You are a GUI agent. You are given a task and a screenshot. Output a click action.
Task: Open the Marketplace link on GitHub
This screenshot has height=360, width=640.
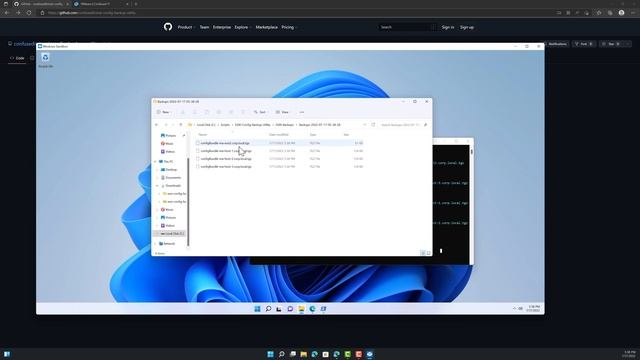[267, 27]
